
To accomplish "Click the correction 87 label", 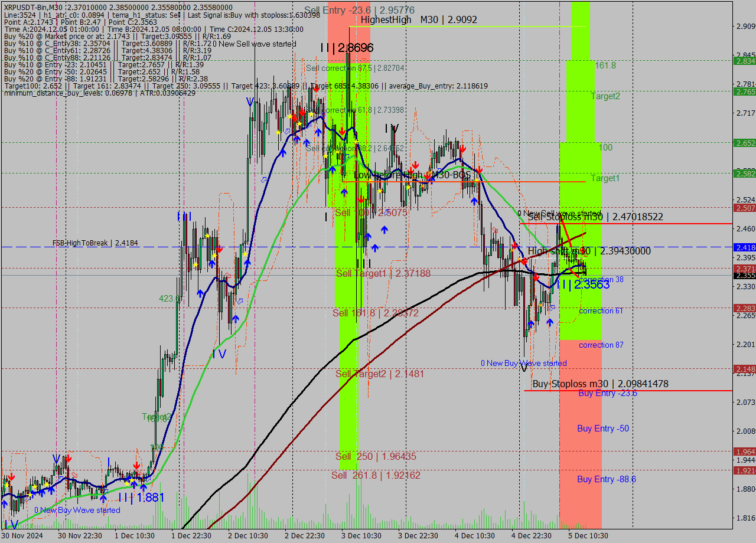I will tap(601, 345).
